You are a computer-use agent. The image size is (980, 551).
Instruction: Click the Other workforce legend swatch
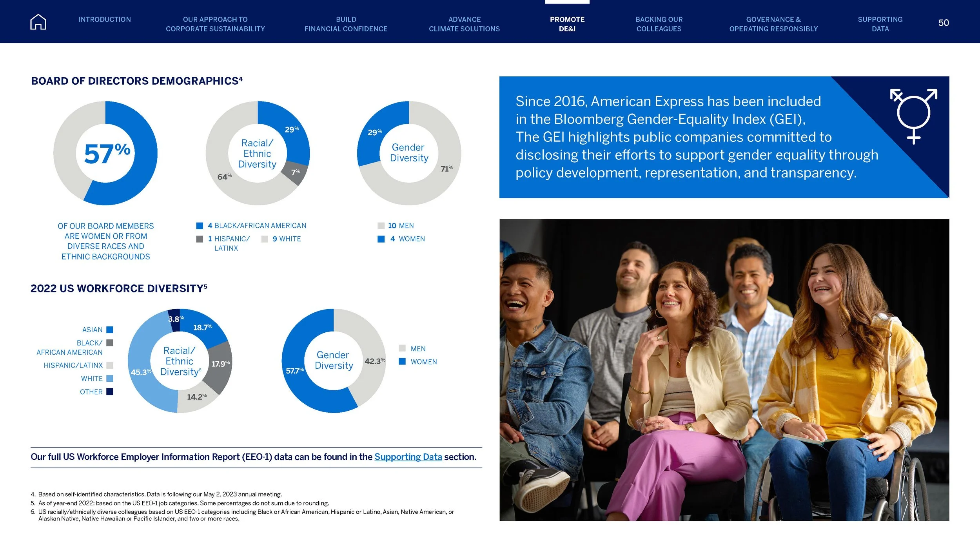pos(110,391)
